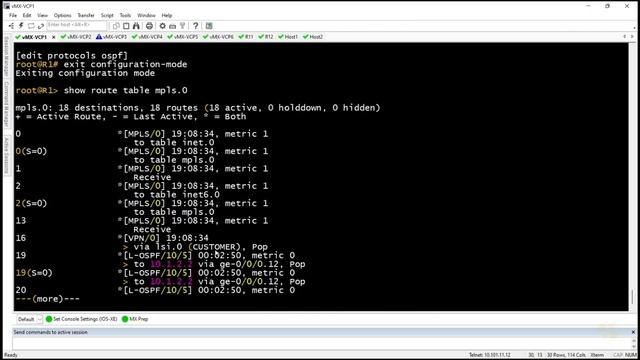Open the Tools menu
This screenshot has height=360, width=640.
pos(125,15)
